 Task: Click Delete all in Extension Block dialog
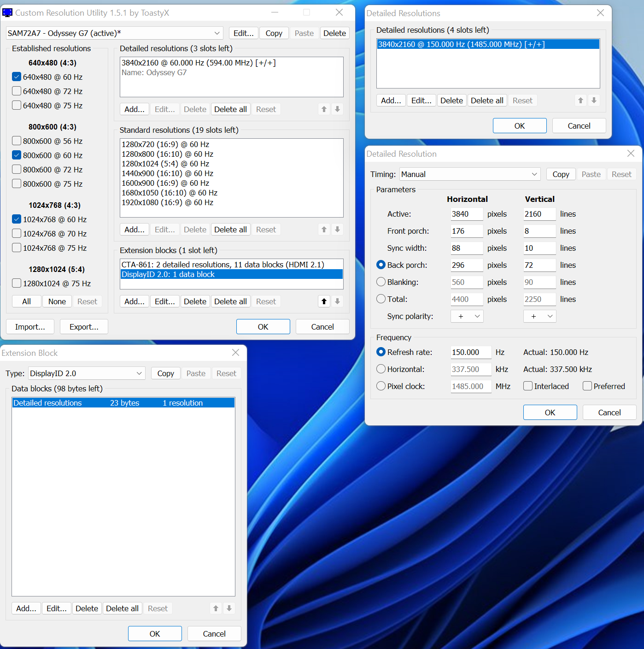122,608
